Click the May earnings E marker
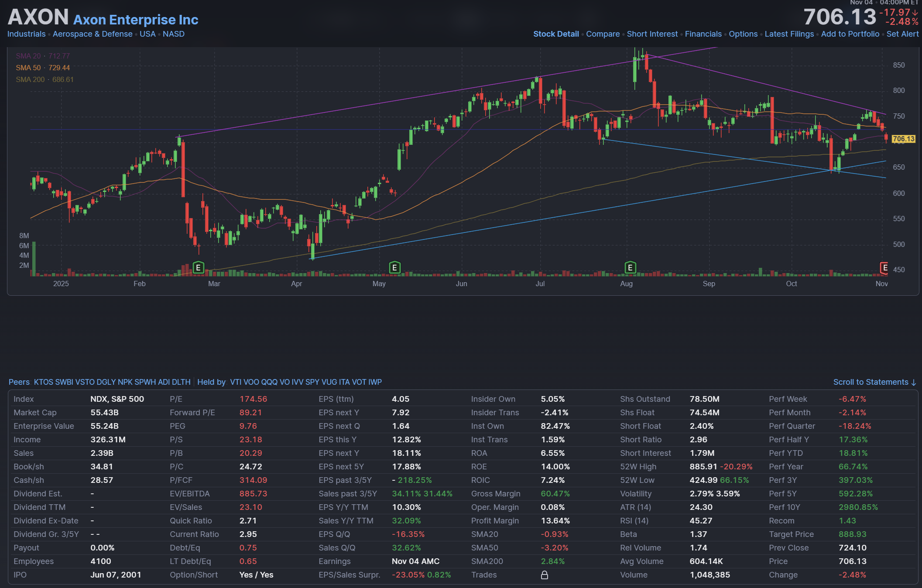Image resolution: width=922 pixels, height=588 pixels. click(394, 267)
